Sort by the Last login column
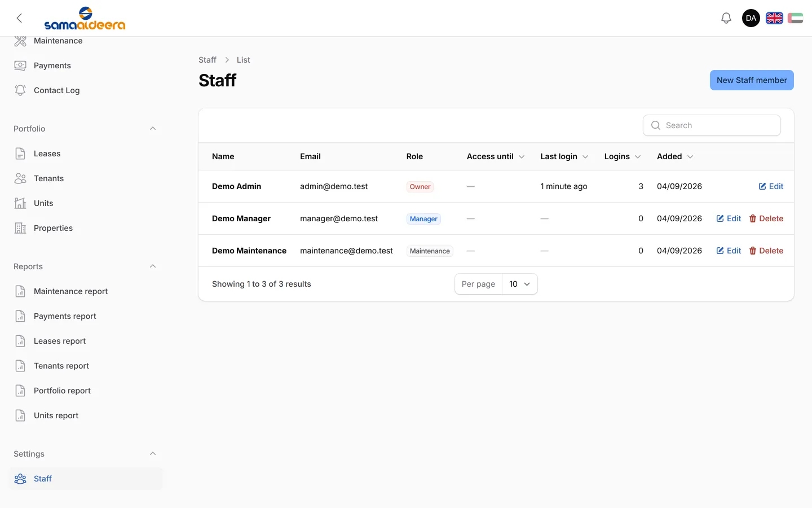Screen dimensions: 812x508 click(564, 156)
